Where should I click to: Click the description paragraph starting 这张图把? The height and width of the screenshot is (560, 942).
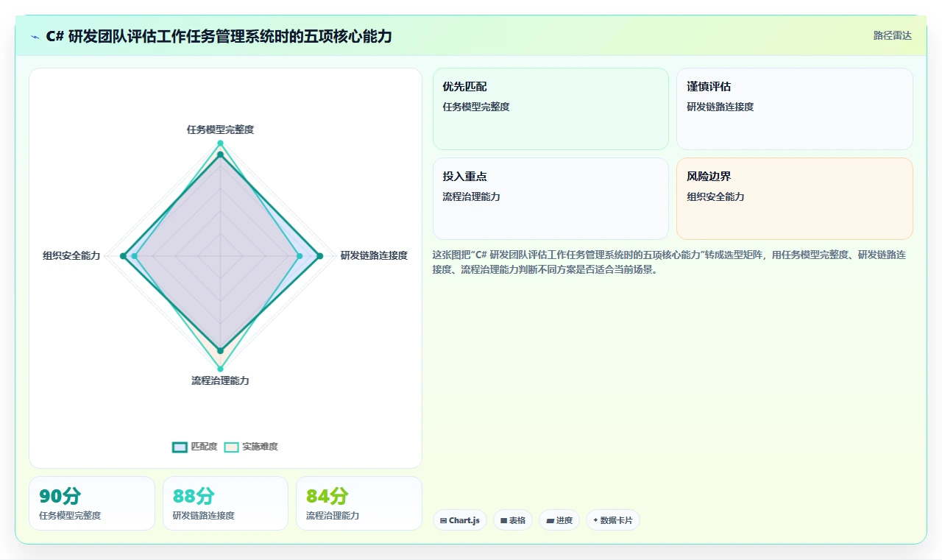click(670, 262)
